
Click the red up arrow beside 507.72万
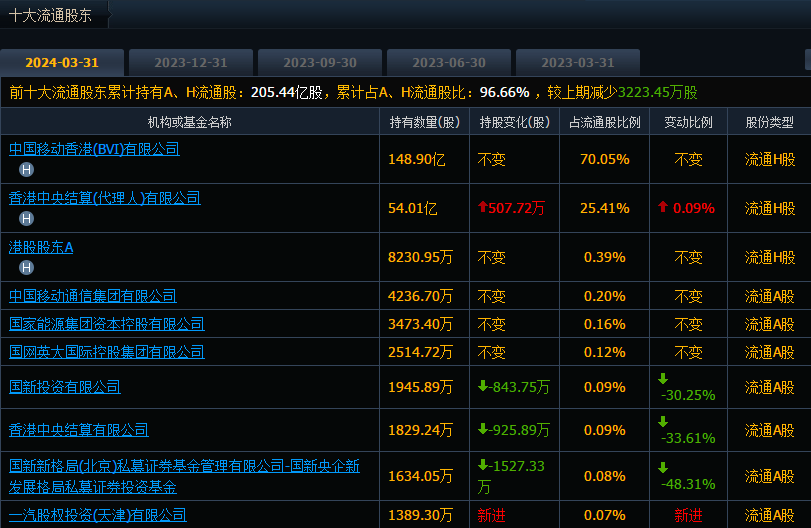[x=483, y=207]
